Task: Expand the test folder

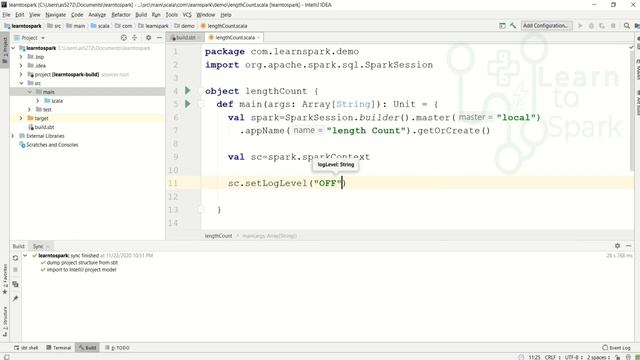Action: pyautogui.click(x=29, y=109)
